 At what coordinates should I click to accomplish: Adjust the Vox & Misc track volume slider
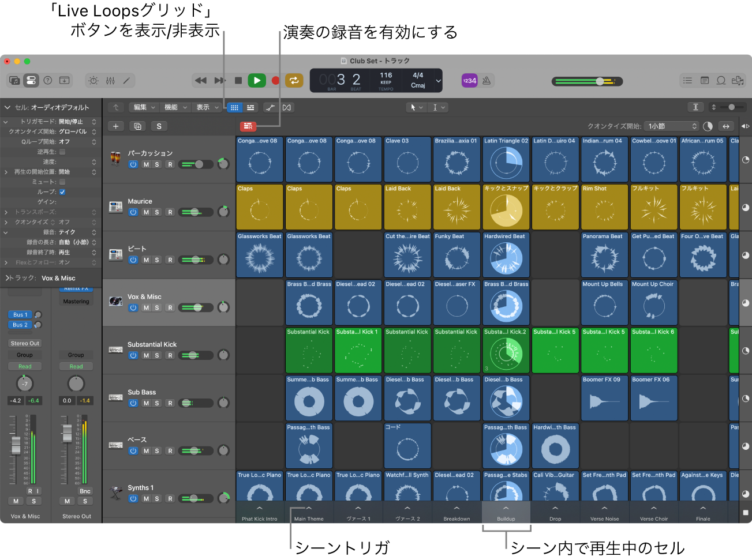[x=195, y=308]
